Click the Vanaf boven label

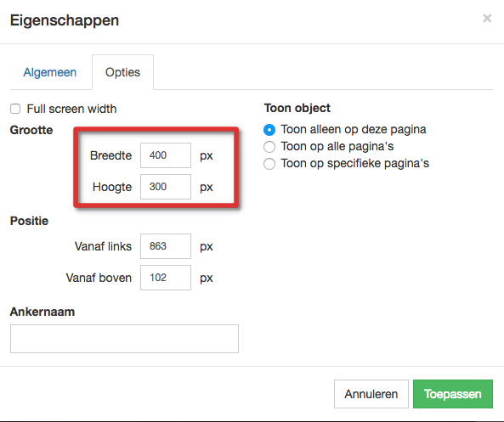pyautogui.click(x=99, y=278)
